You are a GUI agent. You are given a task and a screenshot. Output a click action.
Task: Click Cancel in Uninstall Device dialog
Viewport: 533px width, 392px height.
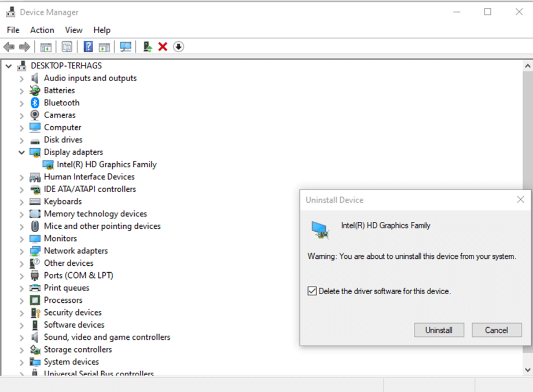[x=497, y=330]
